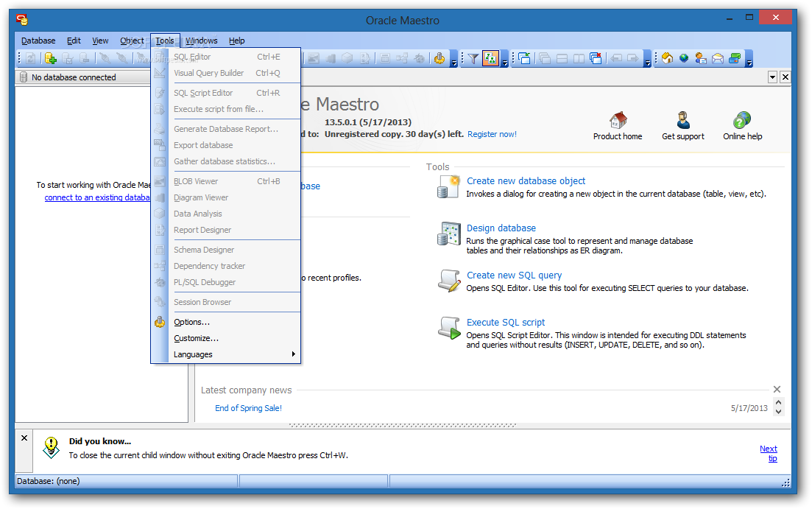Open the Create new database object link
Screen dimensions: 812x509
click(526, 181)
